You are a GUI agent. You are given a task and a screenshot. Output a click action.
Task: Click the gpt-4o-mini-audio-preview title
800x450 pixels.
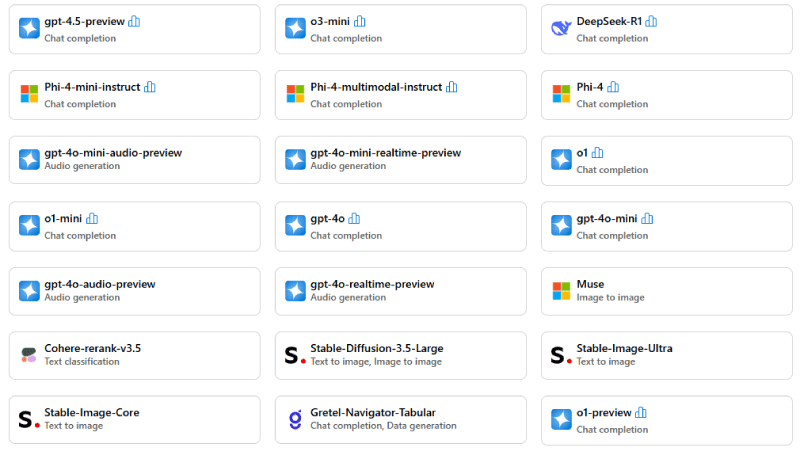[113, 153]
